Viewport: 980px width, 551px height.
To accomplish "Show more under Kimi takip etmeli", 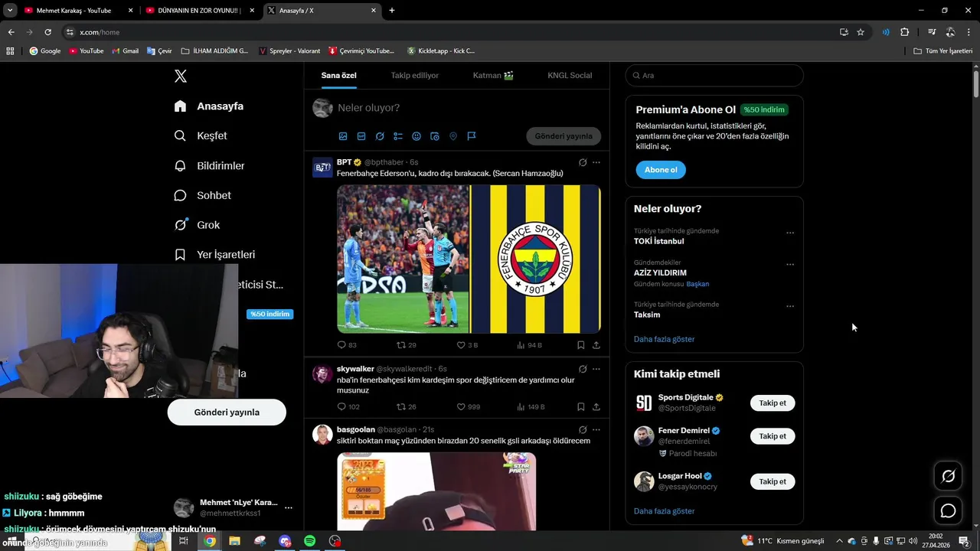I will (665, 511).
